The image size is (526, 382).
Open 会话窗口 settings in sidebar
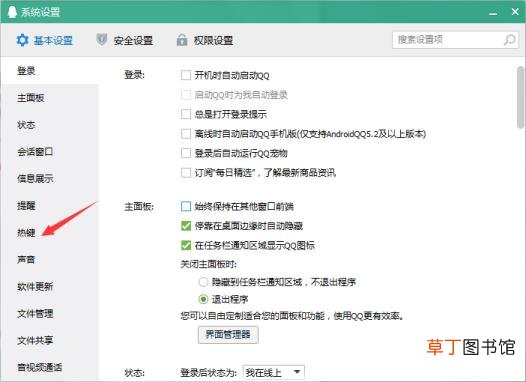coord(50,152)
